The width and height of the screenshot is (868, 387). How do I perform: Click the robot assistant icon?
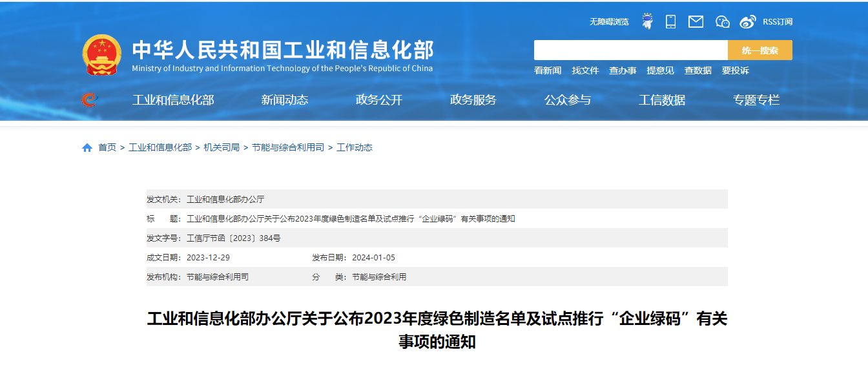tap(647, 21)
